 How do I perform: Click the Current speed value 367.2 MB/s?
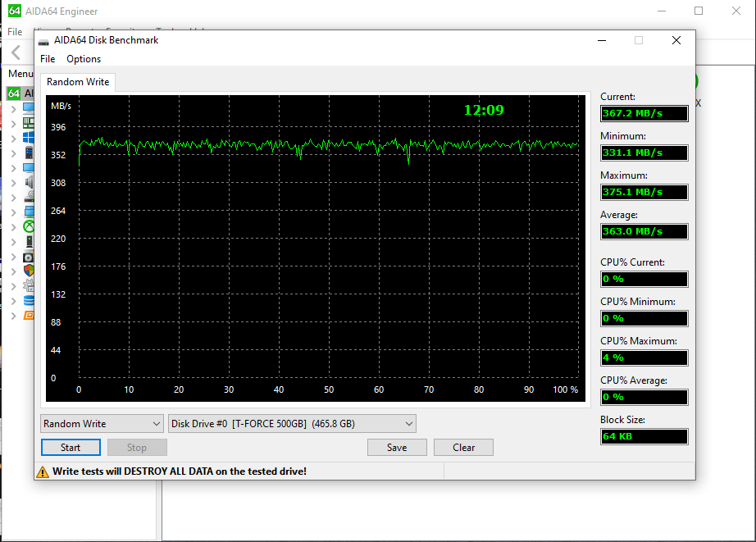click(x=644, y=114)
